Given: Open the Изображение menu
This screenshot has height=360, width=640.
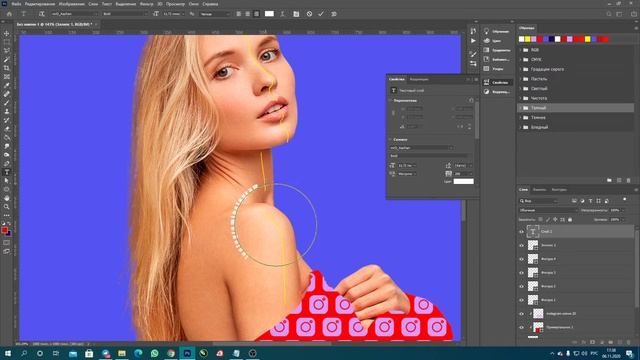Looking at the screenshot, I should click(x=71, y=4).
